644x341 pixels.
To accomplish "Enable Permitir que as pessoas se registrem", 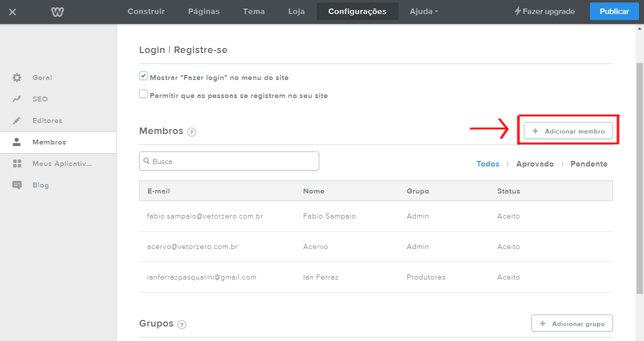I will (x=144, y=94).
